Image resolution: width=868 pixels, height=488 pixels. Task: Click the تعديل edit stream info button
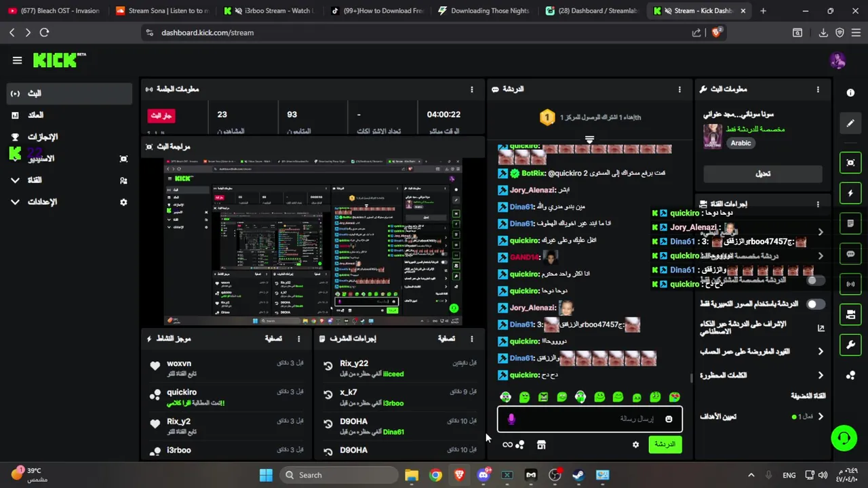[763, 174]
